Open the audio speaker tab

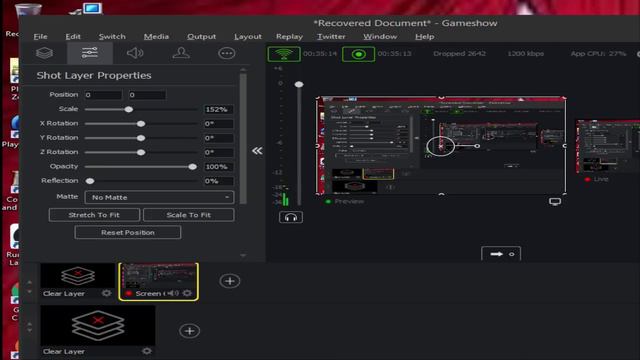tap(135, 53)
